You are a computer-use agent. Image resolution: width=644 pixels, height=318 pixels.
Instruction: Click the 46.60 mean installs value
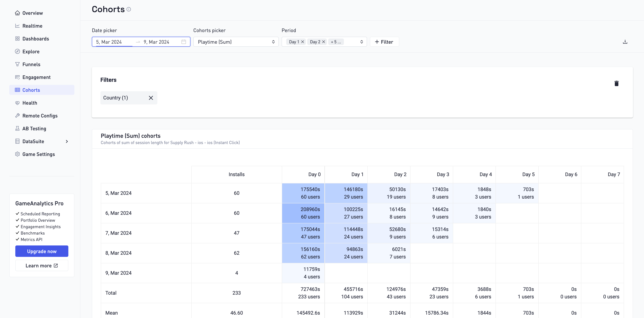(x=237, y=313)
